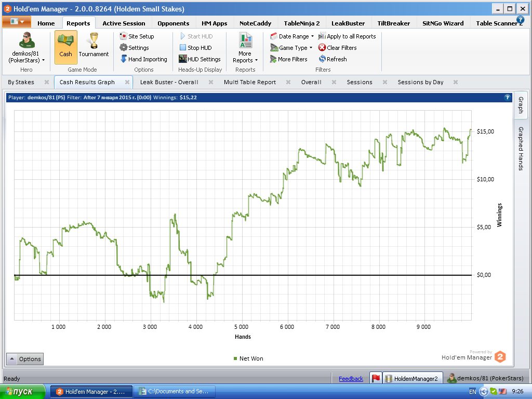Close the Overall report tab
The width and height of the screenshot is (532, 399).
point(334,82)
